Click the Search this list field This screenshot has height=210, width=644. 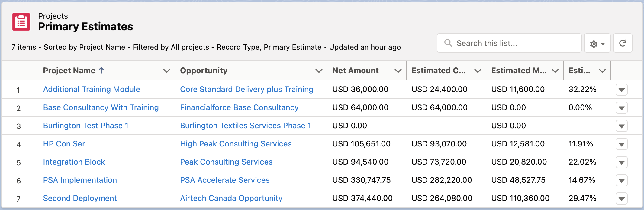(x=514, y=43)
